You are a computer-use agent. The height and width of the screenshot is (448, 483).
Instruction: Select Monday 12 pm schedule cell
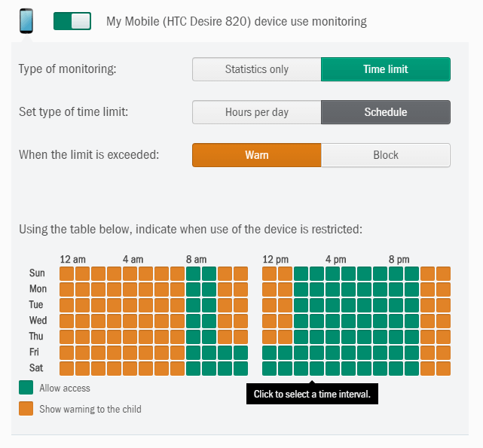[x=270, y=289]
